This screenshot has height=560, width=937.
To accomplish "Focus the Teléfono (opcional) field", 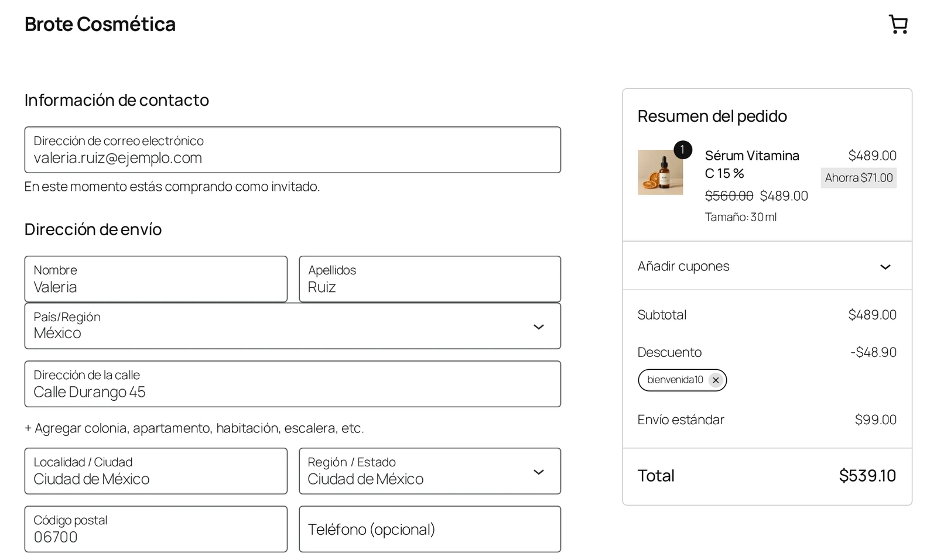I will tap(430, 529).
